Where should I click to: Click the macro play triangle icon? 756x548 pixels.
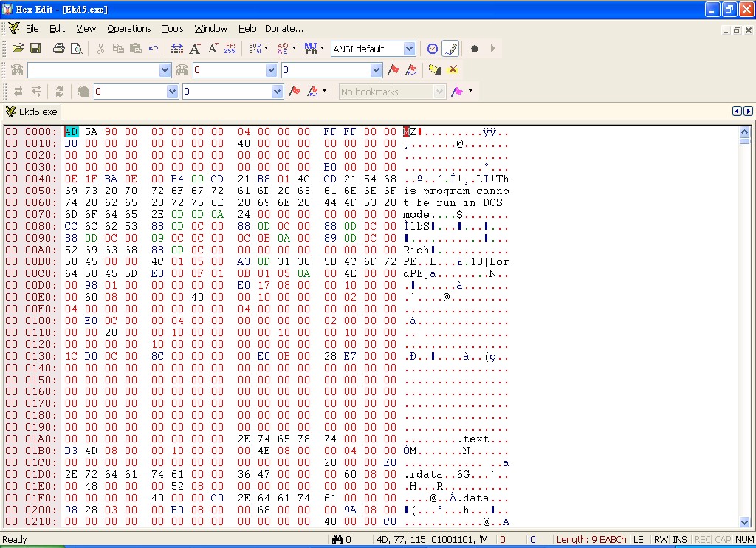pyautogui.click(x=492, y=49)
